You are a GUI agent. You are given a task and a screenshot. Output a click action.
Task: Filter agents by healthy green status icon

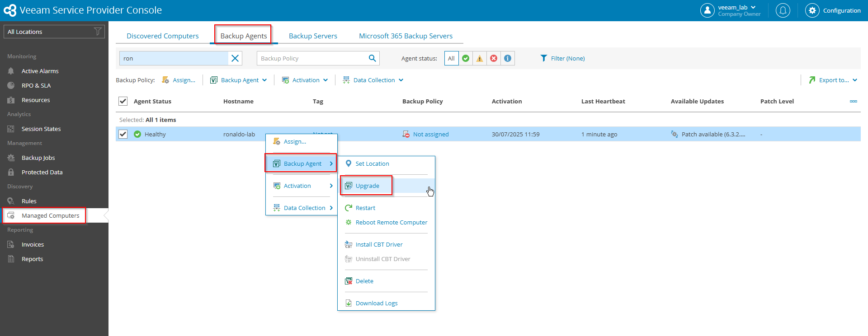point(466,58)
